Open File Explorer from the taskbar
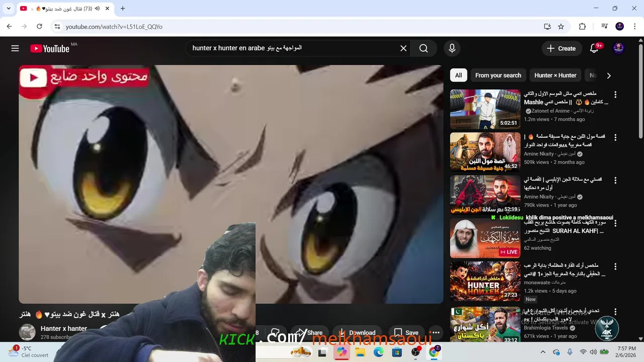644x362 pixels. pos(360,352)
